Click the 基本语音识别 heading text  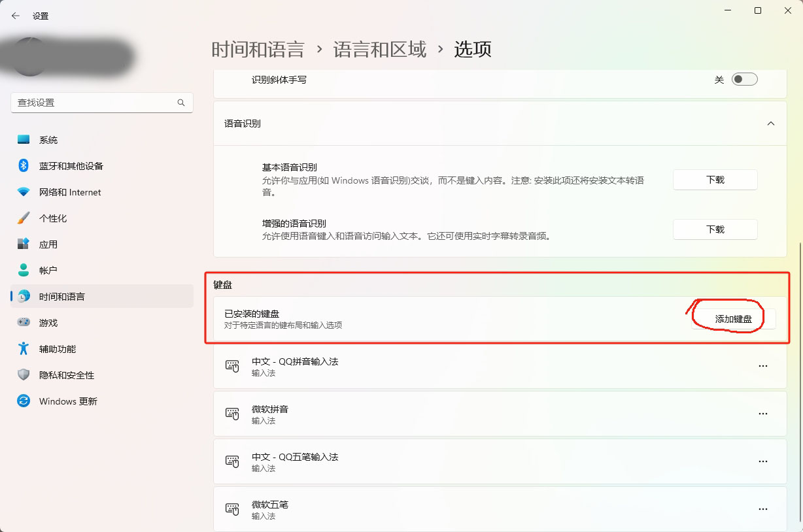[x=290, y=168]
